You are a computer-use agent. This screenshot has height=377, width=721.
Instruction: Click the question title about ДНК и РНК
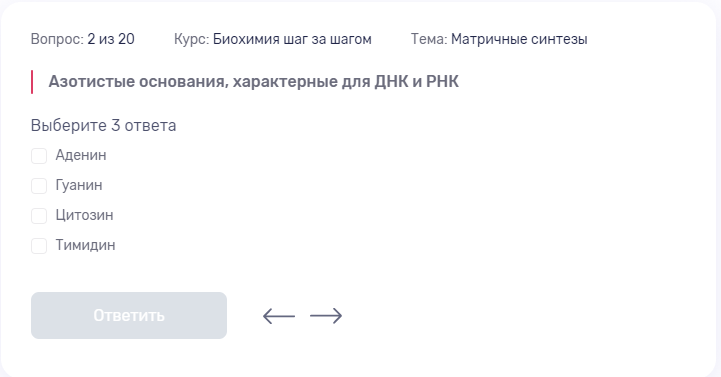[254, 81]
